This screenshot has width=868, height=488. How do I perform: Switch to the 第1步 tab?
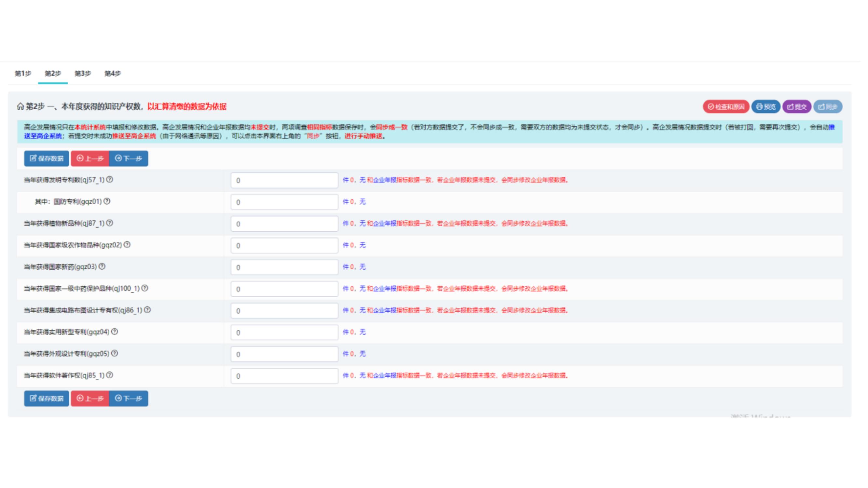(23, 74)
